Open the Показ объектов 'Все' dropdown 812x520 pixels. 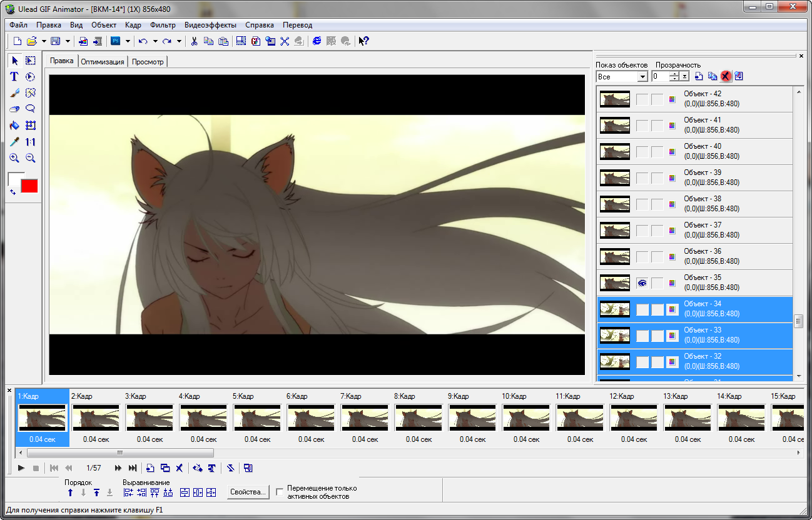tap(642, 76)
